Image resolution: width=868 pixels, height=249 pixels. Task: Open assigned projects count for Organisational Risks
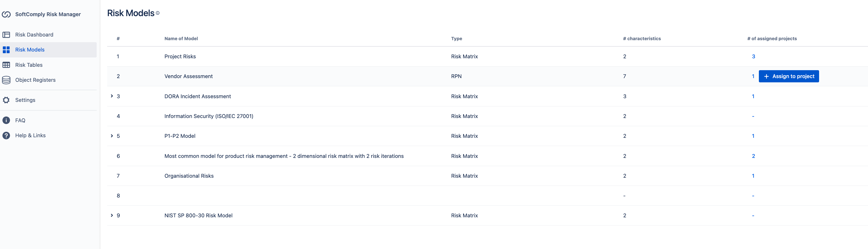point(753,176)
